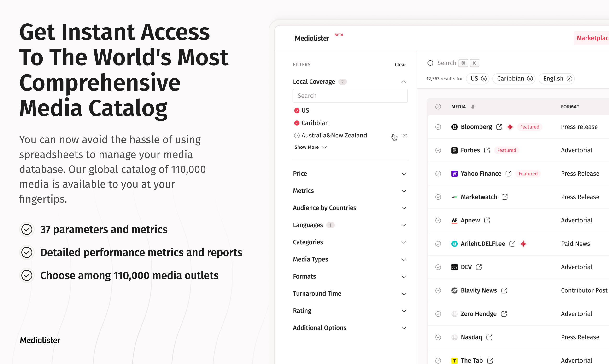Image resolution: width=609 pixels, height=364 pixels.
Task: Open DEV external link icon
Action: click(479, 267)
